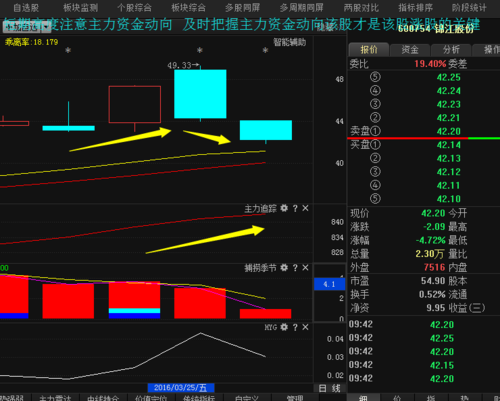
Task: Click the buy-4 price 42.11
Action: click(x=448, y=185)
